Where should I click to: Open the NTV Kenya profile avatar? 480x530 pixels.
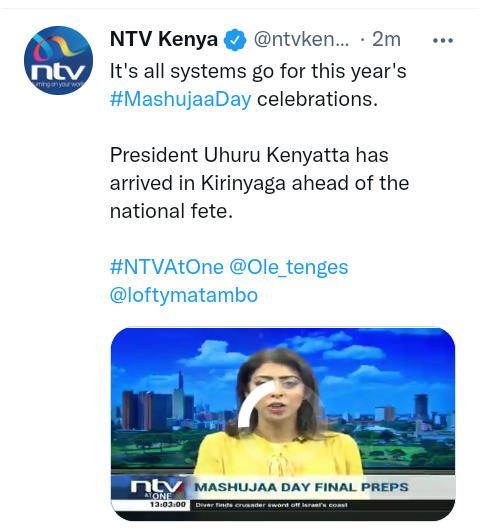pos(58,61)
